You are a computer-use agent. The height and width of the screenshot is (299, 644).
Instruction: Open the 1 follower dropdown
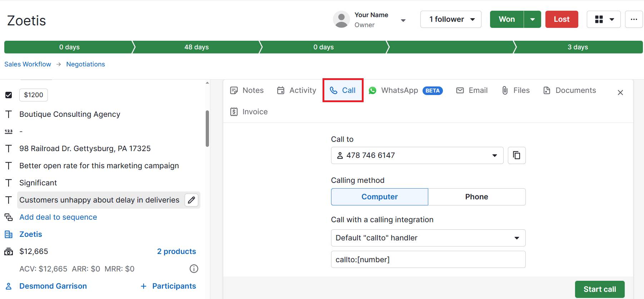coord(451,19)
